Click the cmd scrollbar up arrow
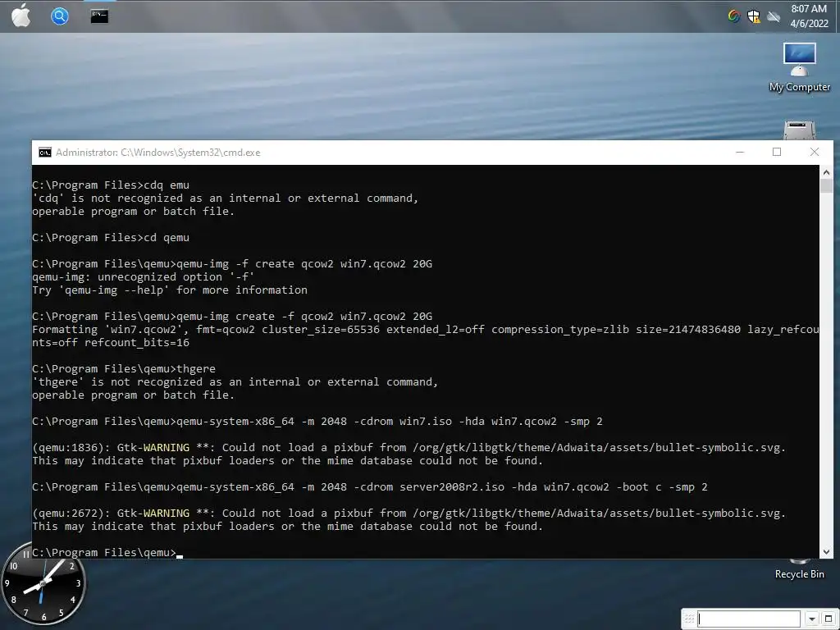Image resolution: width=840 pixels, height=630 pixels. coord(826,172)
